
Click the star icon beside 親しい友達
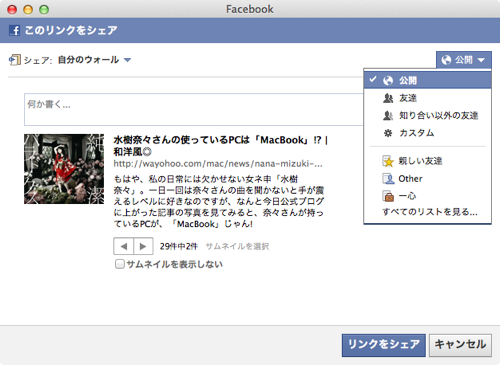point(388,161)
